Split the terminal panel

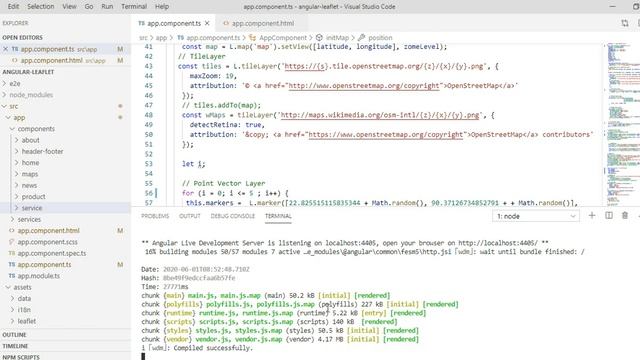609,216
